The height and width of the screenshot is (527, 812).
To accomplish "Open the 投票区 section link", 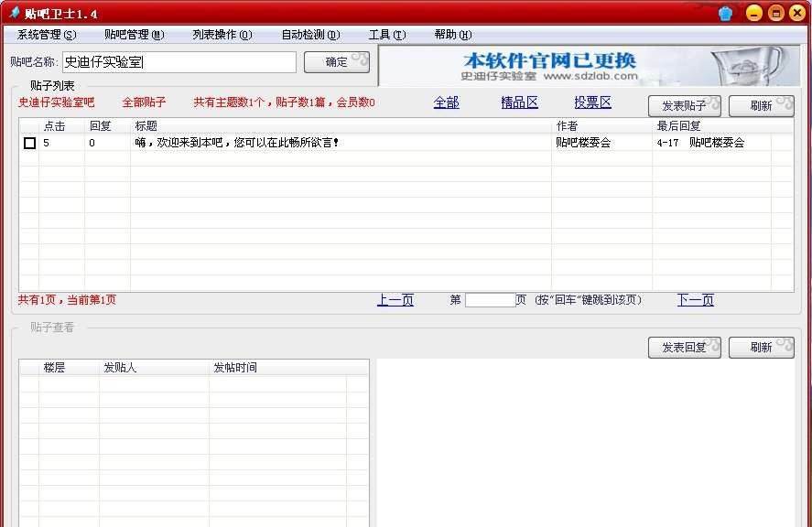I will tap(592, 102).
